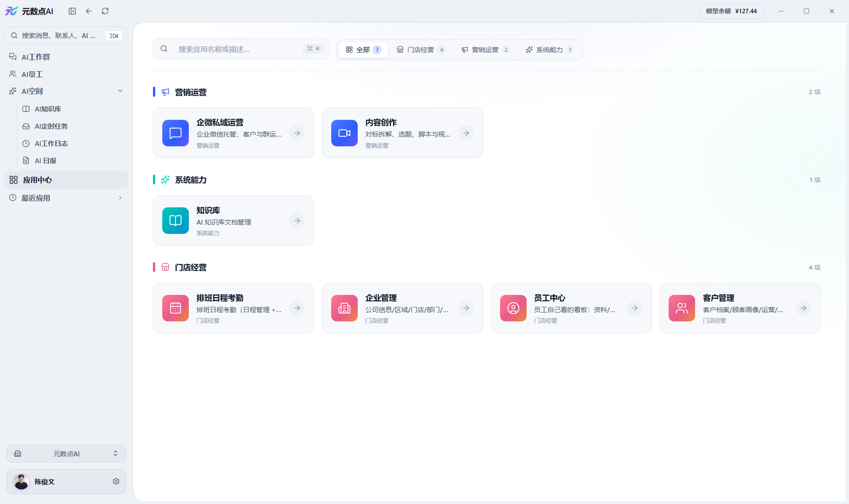Screen dimensions: 849x504
Task: Open the settings gear beside 陈俊文
Action: click(x=116, y=481)
